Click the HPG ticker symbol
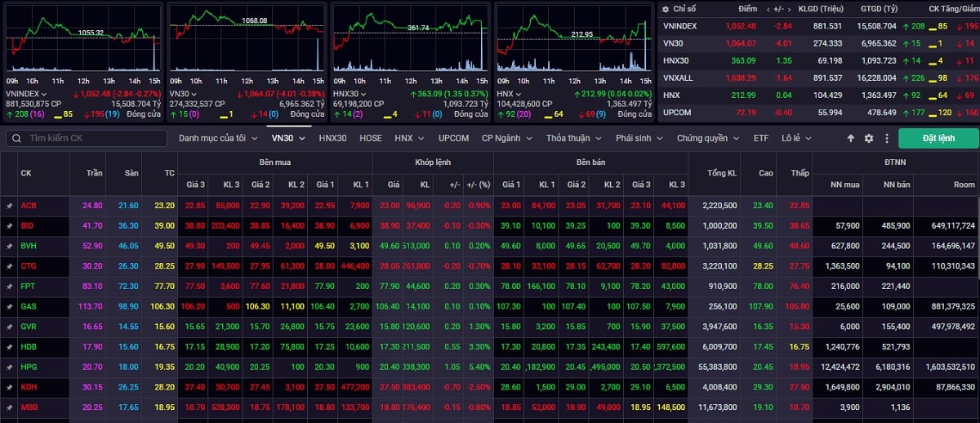Image resolution: width=980 pixels, height=423 pixels. pyautogui.click(x=29, y=367)
